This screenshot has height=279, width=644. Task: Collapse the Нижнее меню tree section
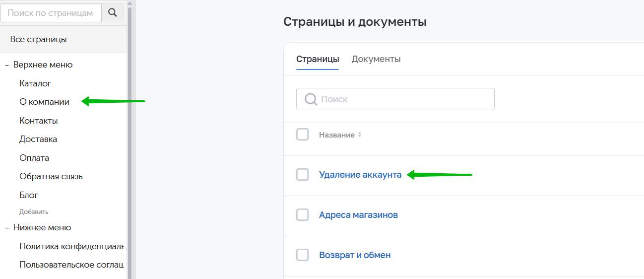pyautogui.click(x=7, y=228)
